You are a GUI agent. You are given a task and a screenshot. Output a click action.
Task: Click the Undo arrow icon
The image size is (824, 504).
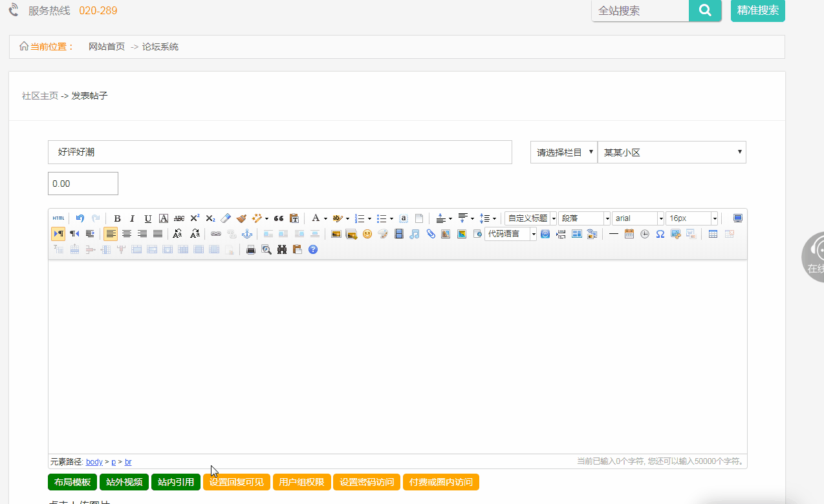click(80, 218)
